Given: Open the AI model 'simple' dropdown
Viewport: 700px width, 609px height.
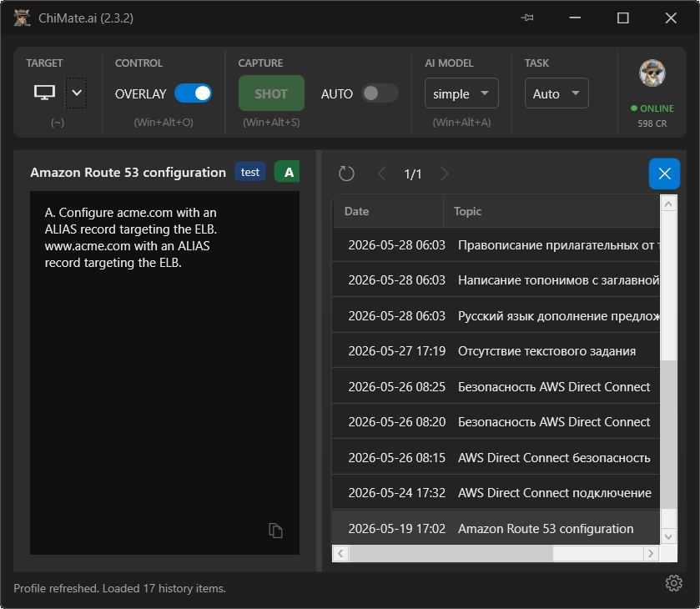Looking at the screenshot, I should click(461, 93).
